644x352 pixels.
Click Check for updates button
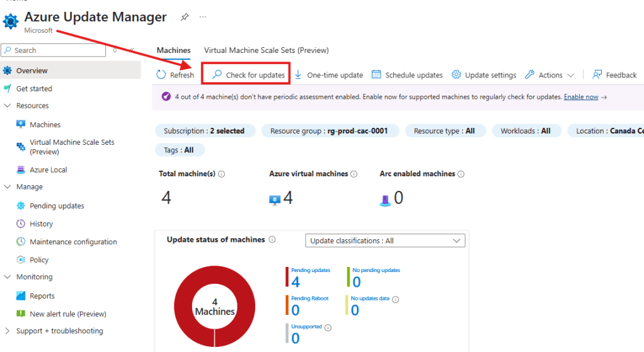click(x=248, y=75)
